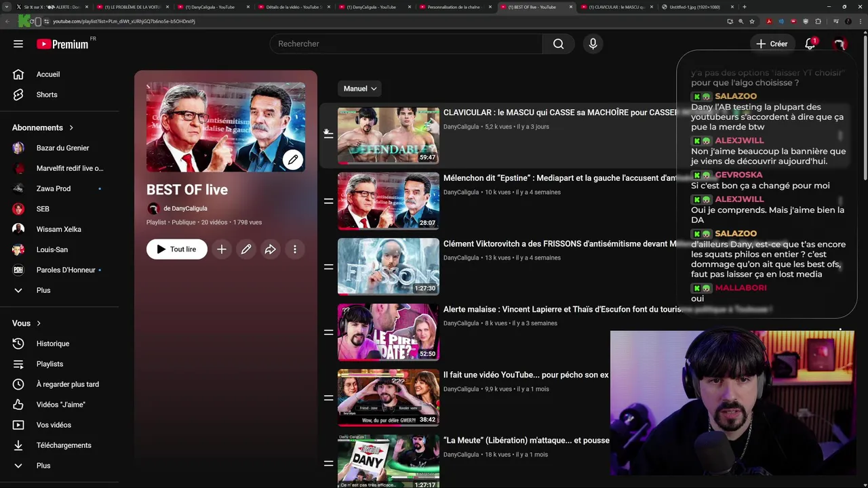This screenshot has width=868, height=488.
Task: Open Vidéos "J'aime" in the sidebar
Action: (x=60, y=405)
